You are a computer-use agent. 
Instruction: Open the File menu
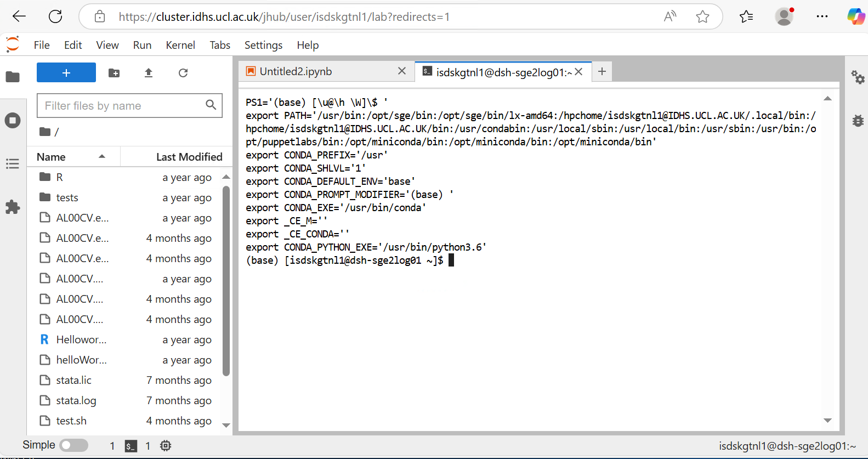pos(42,45)
